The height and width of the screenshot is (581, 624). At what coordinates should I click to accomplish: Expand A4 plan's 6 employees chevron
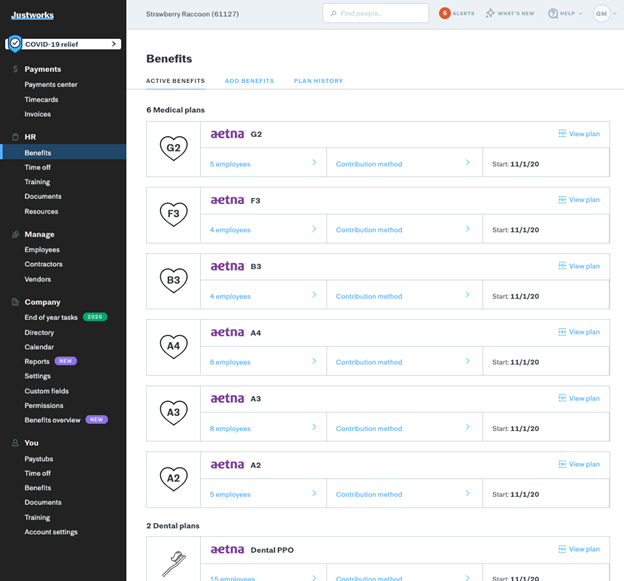coord(314,361)
